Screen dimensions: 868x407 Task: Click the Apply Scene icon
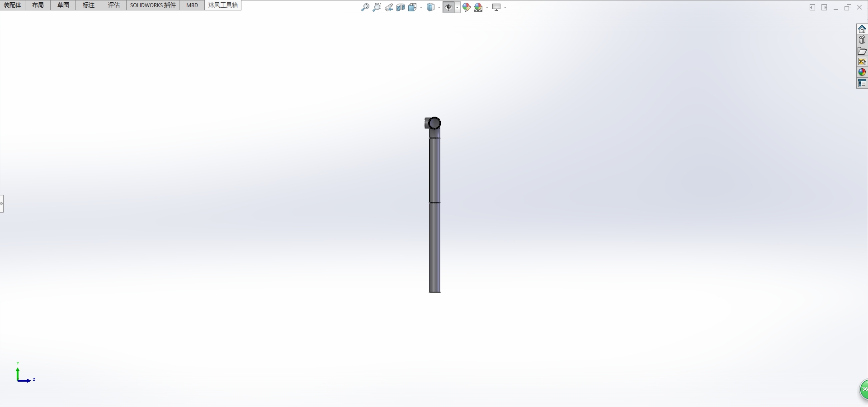(478, 7)
